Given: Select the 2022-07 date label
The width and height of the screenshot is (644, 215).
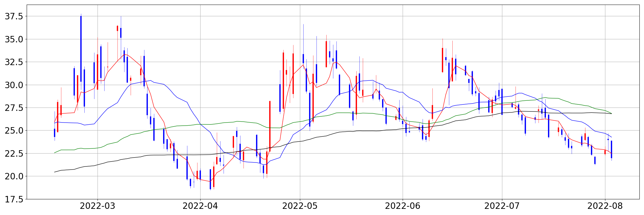Looking at the screenshot, I should (502, 206).
